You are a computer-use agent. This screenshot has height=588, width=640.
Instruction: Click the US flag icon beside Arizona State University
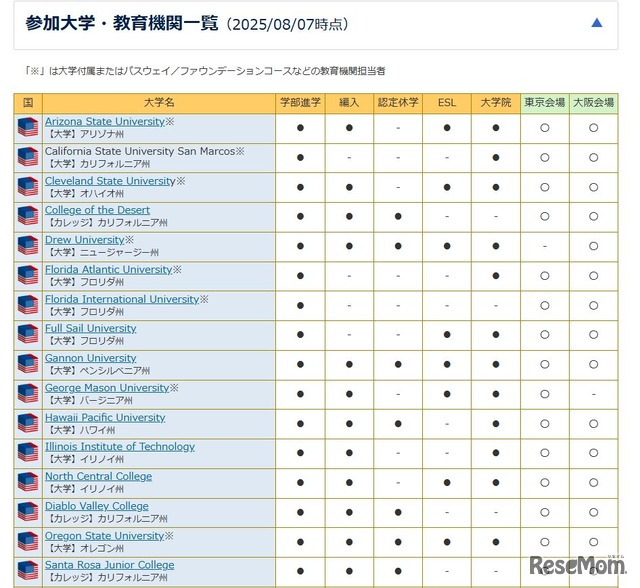(28, 127)
